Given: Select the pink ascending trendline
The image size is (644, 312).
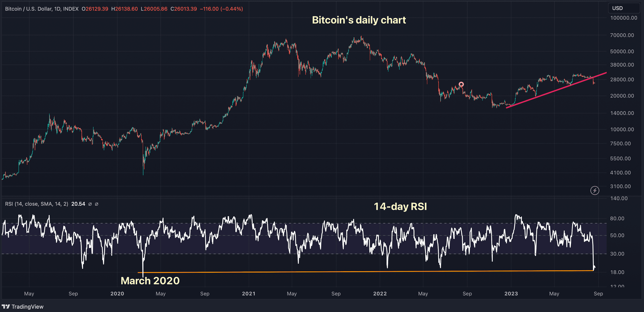Looking at the screenshot, I should (x=556, y=90).
